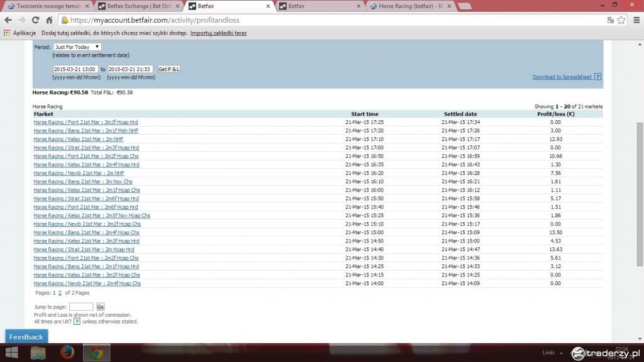Click the Get P & L button
Screen dimensions: 644x362
pos(169,69)
